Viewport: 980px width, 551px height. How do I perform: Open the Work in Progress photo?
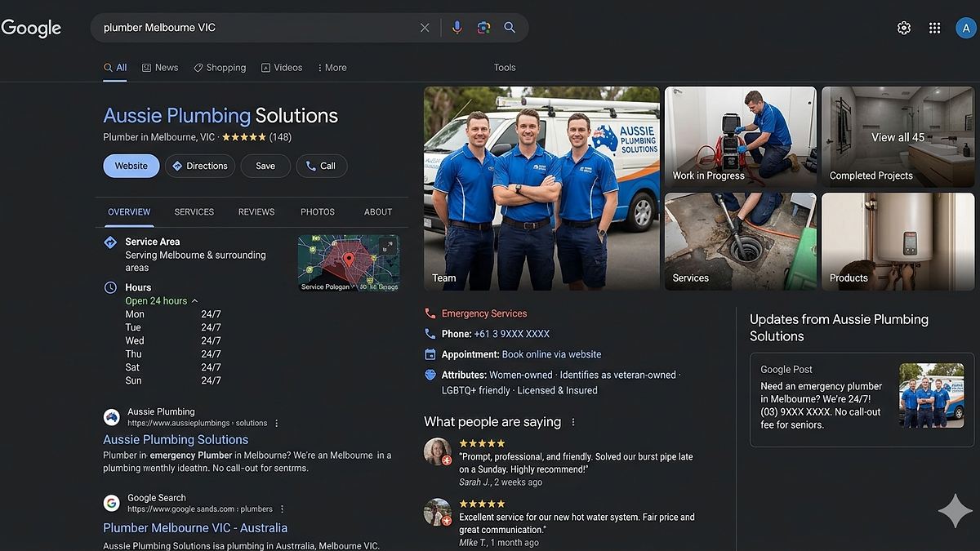741,137
